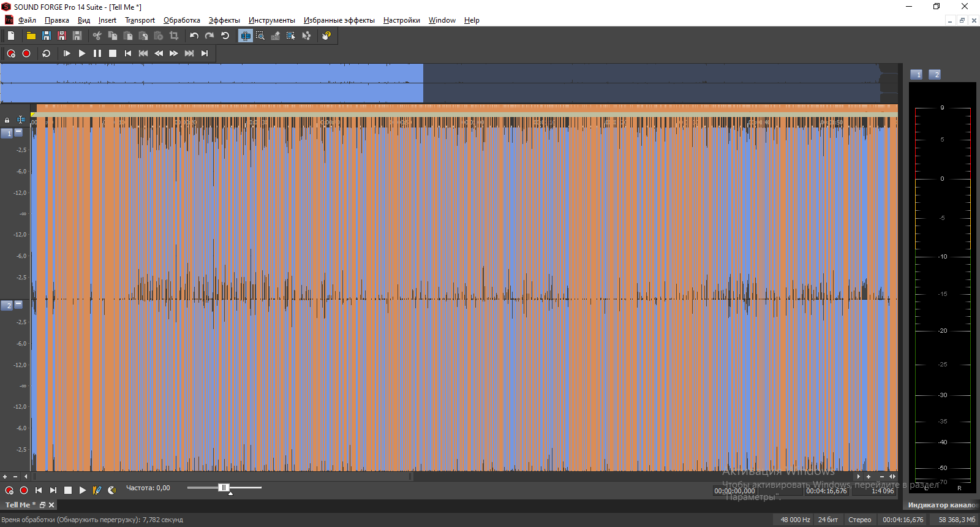Click the What's This help icon
The height and width of the screenshot is (527, 980).
326,36
